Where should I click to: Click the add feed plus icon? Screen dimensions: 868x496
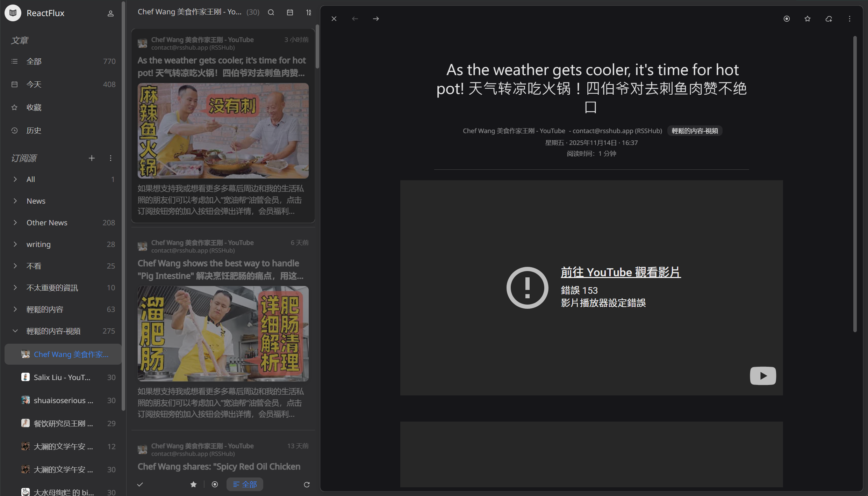(x=92, y=158)
